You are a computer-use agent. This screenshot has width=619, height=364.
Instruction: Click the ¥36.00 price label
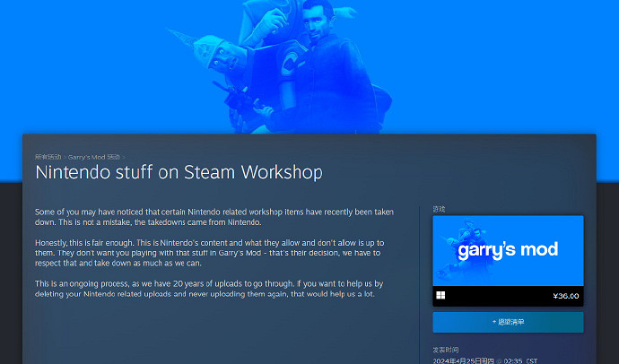[565, 295]
